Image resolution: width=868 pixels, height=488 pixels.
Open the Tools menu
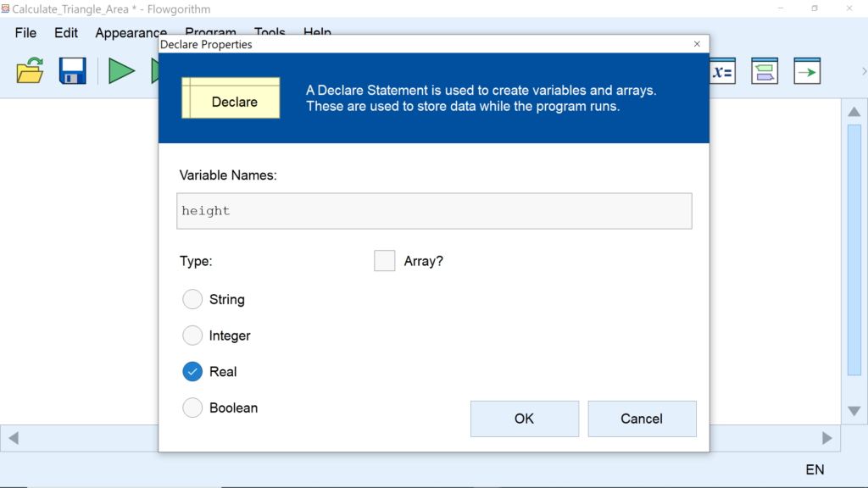click(270, 33)
